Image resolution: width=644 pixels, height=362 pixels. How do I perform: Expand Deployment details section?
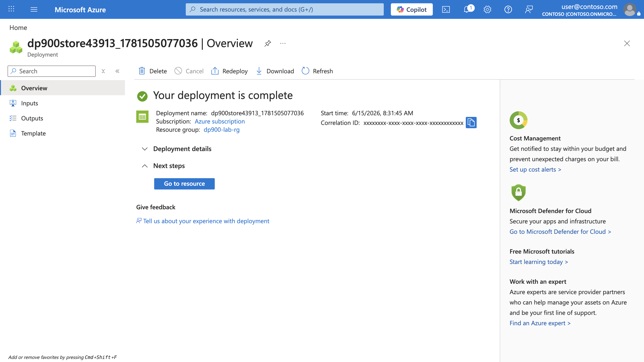pyautogui.click(x=177, y=149)
